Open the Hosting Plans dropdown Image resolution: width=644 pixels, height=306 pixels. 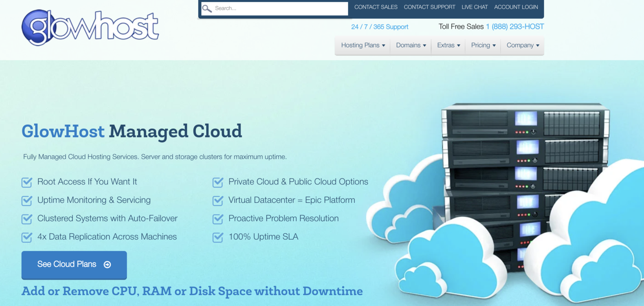point(362,45)
